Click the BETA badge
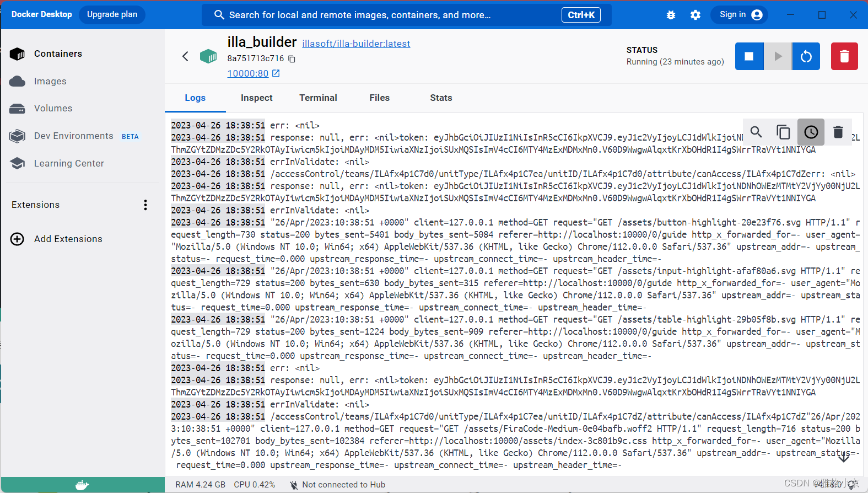The width and height of the screenshot is (868, 493). [130, 137]
